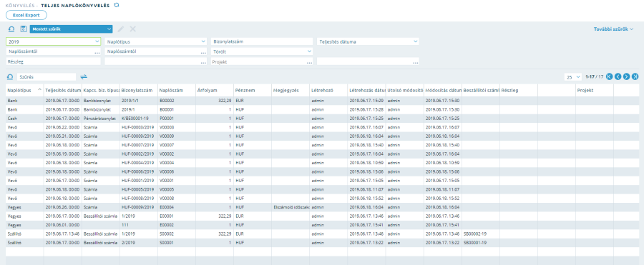Sort by Árfolyam column header
Image resolution: width=644 pixels, height=265 pixels.
click(214, 90)
